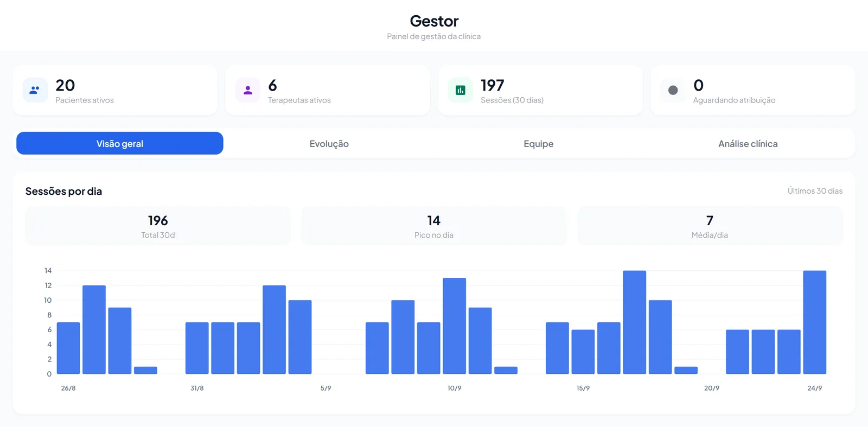Click the "4" y-axis tick label
Viewport: 868px width, 427px height.
[x=49, y=345]
